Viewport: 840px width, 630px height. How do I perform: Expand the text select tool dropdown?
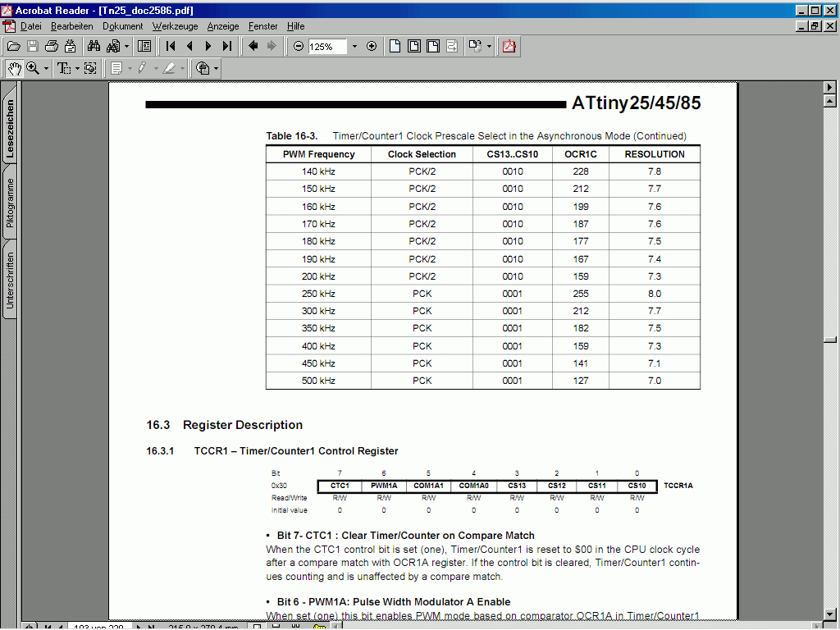[x=77, y=69]
